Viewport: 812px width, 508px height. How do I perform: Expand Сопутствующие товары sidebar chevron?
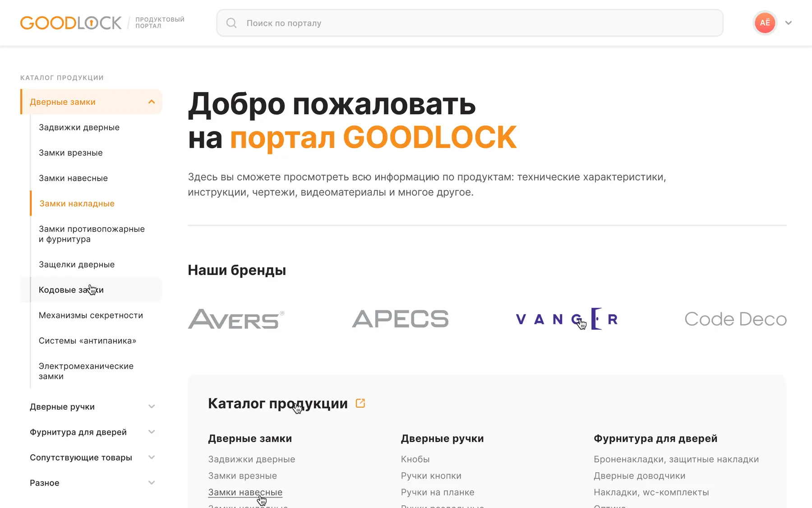(152, 457)
